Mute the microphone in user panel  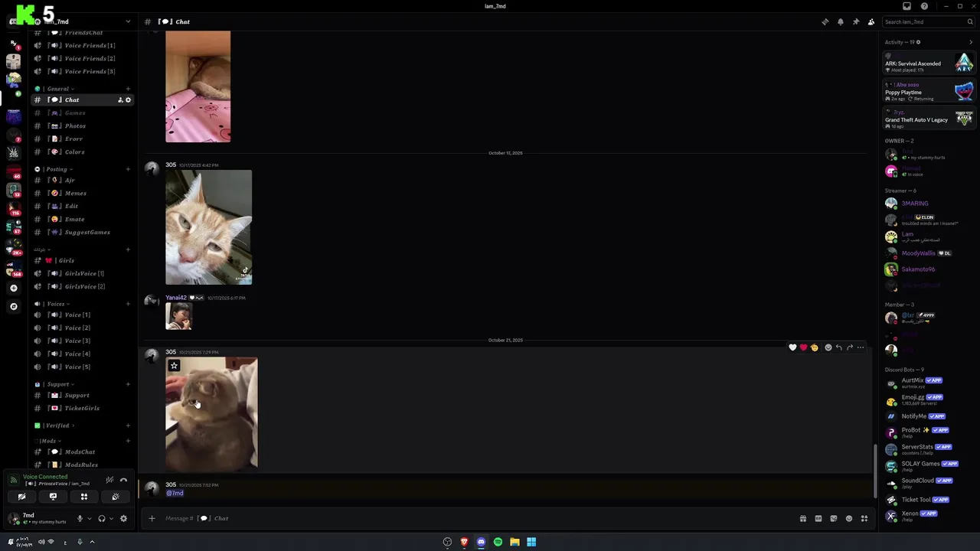(x=80, y=518)
